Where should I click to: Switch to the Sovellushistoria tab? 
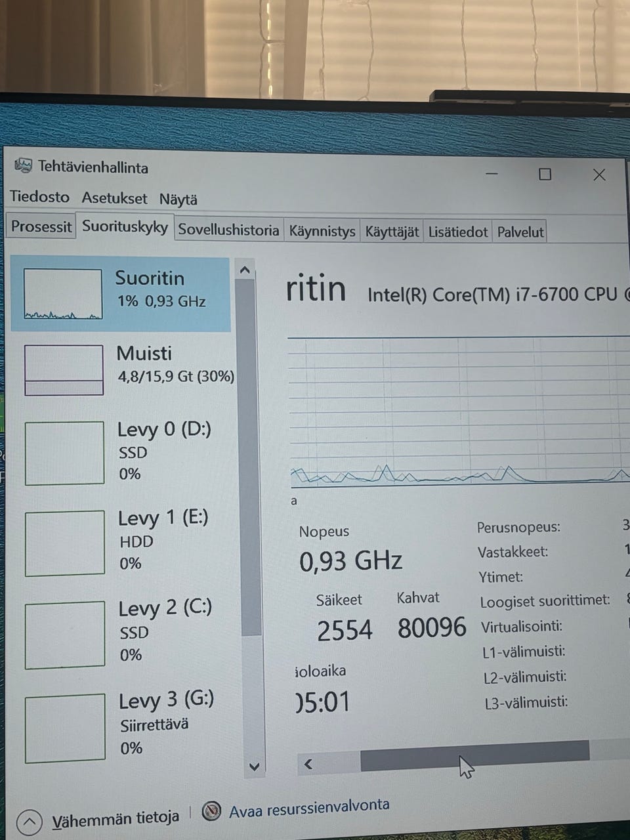[229, 230]
